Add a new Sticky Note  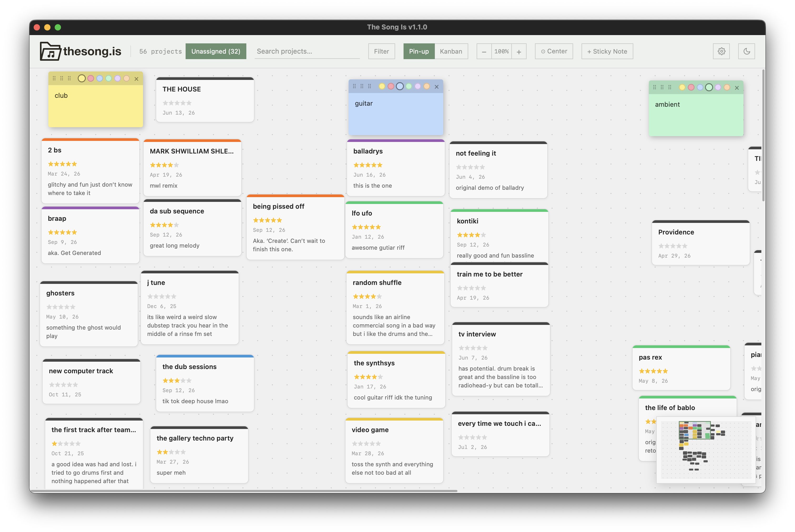(607, 51)
